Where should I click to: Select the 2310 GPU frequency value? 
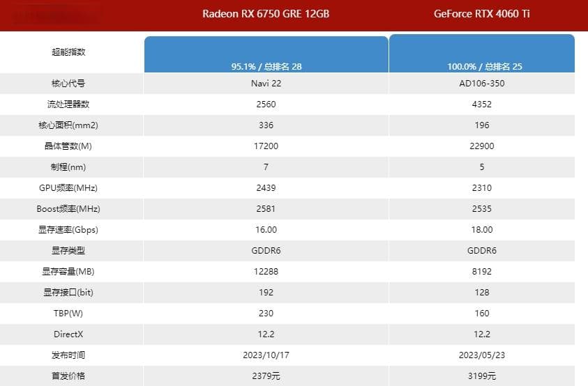coord(482,187)
